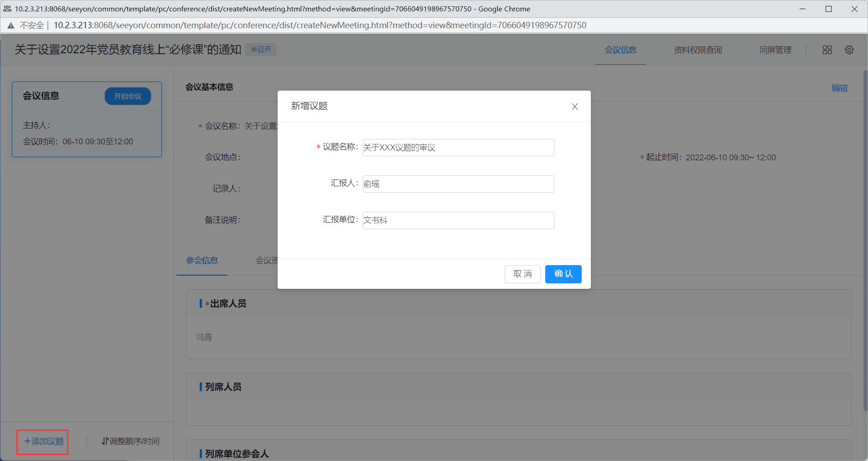Click the 出席人员 section header
Screen dimensions: 868x461
(518, 304)
